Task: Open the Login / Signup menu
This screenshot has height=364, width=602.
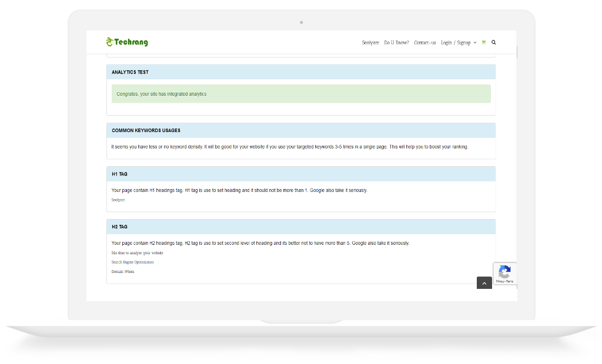Action: [x=456, y=43]
